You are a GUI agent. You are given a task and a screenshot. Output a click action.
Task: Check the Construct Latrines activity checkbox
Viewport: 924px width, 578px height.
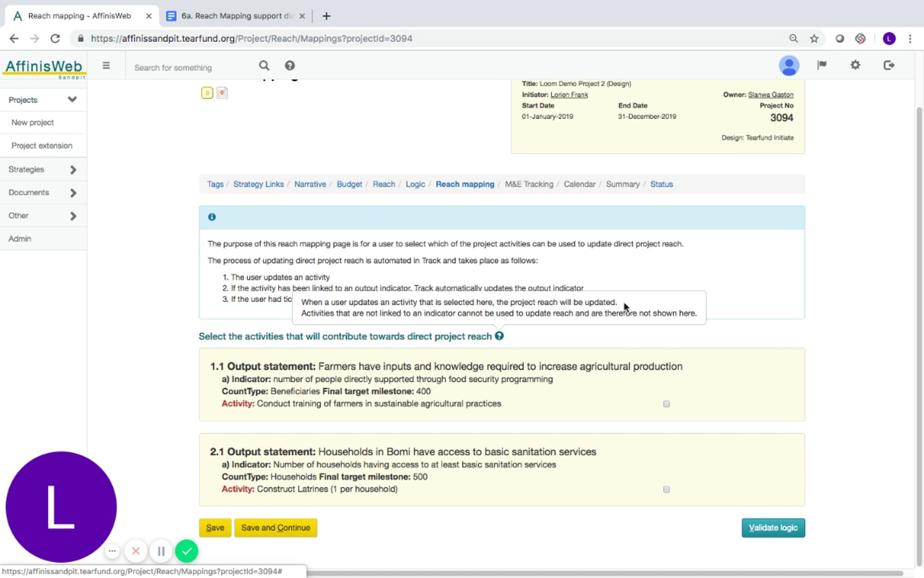click(666, 489)
